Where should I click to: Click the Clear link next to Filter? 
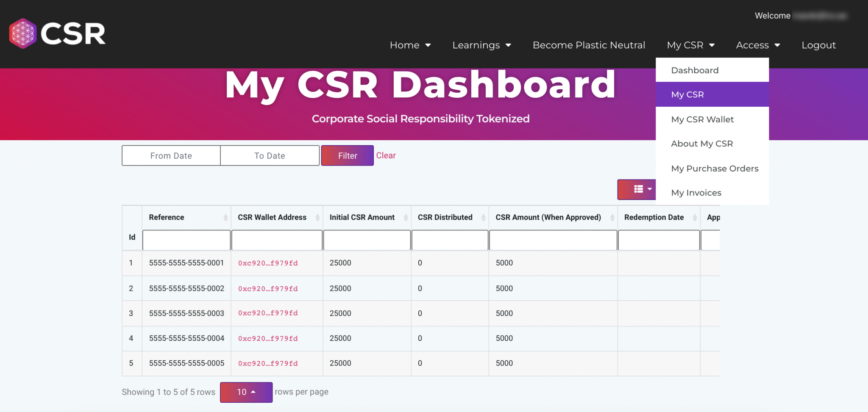(x=386, y=155)
